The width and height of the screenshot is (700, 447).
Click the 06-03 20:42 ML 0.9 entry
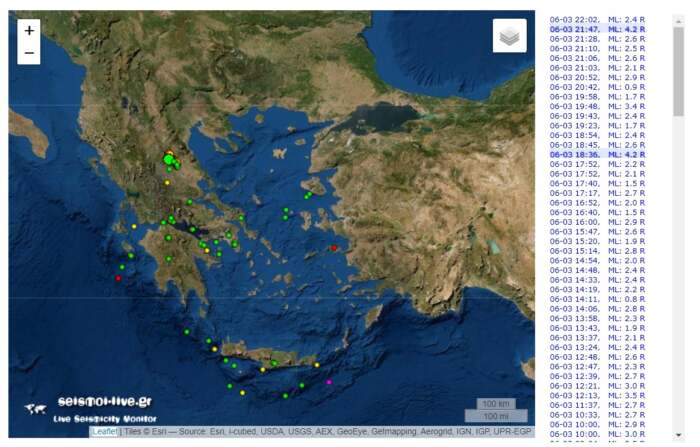[x=597, y=87]
